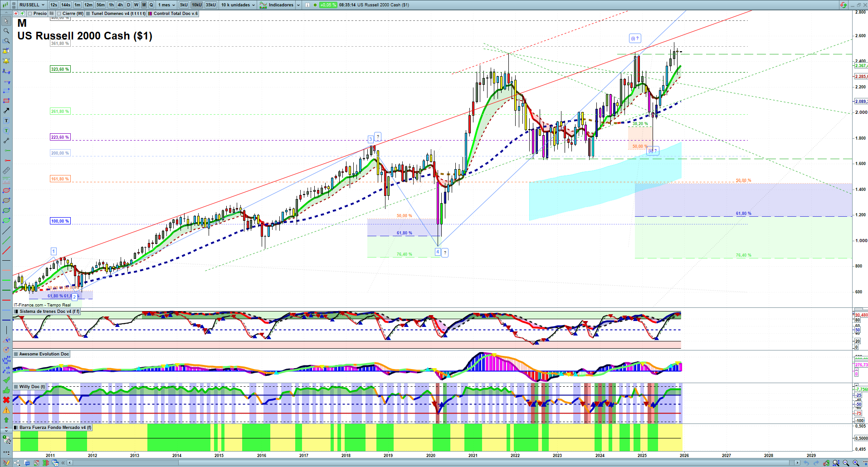Screen dimensions: 868x467
Task: Activate the magnifier zoom tool
Action: 6,31
